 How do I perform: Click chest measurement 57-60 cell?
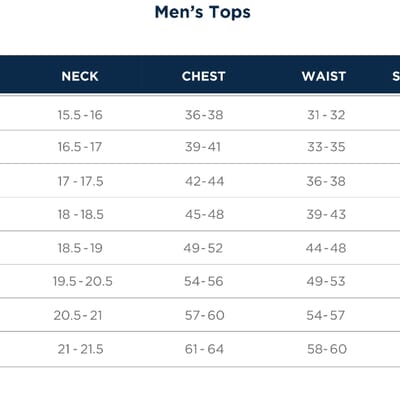205,315
